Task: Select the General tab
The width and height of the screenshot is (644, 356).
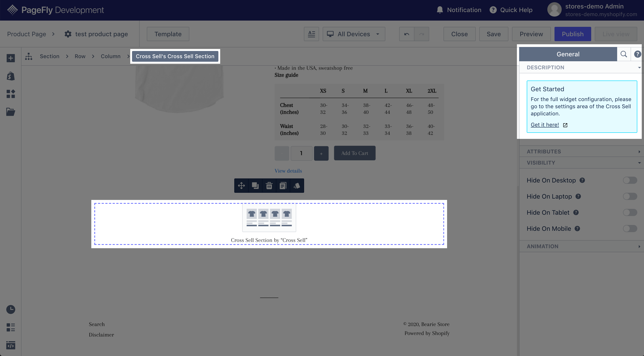Action: (568, 54)
